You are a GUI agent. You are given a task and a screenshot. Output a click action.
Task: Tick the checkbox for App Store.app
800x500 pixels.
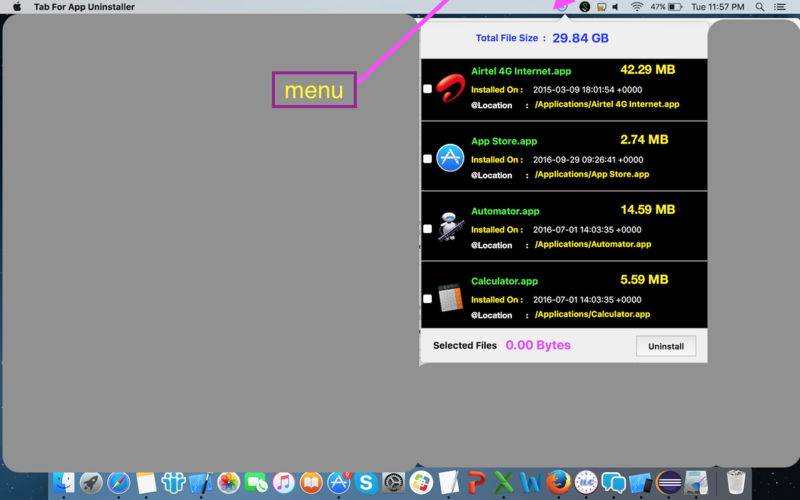(x=428, y=159)
